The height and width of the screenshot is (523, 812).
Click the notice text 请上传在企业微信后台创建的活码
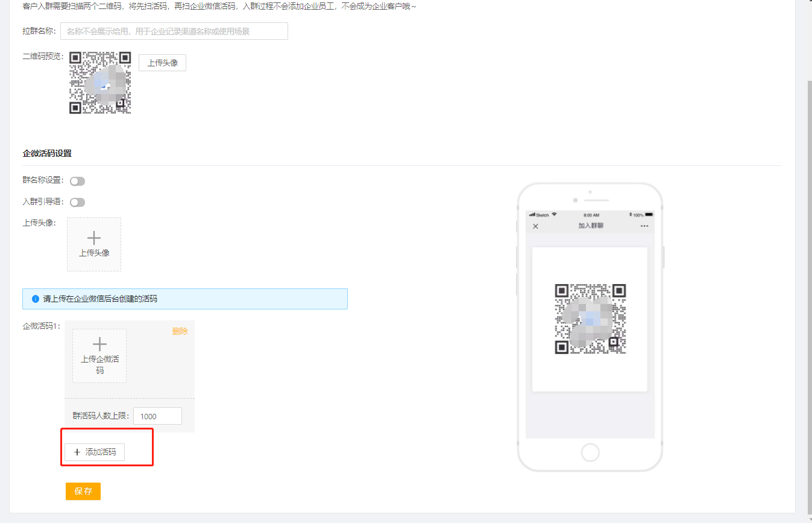tap(100, 299)
